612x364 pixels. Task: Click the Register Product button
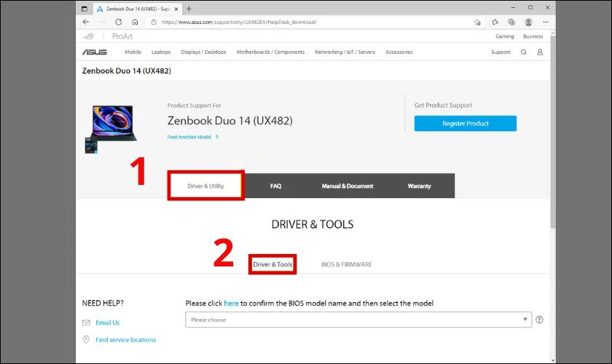pos(466,123)
